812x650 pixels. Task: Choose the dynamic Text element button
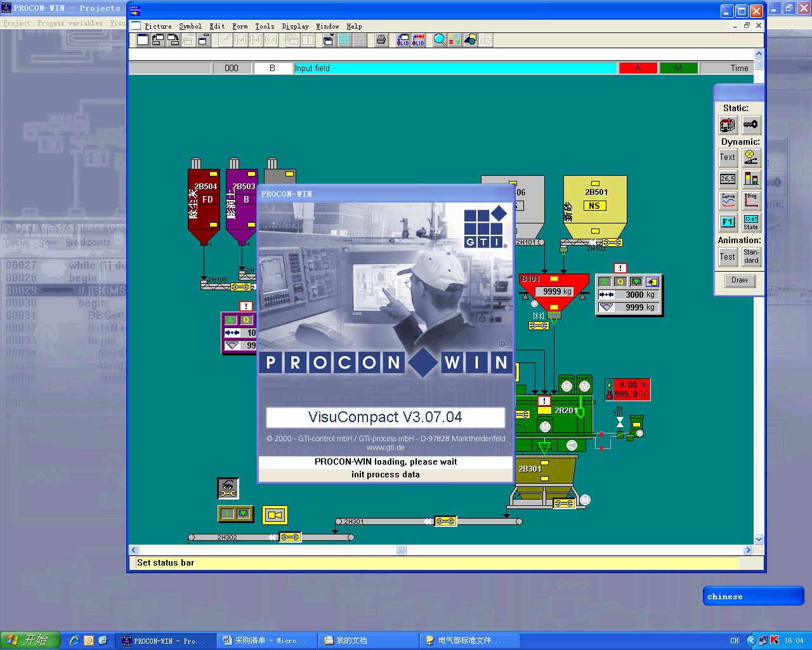point(728,157)
